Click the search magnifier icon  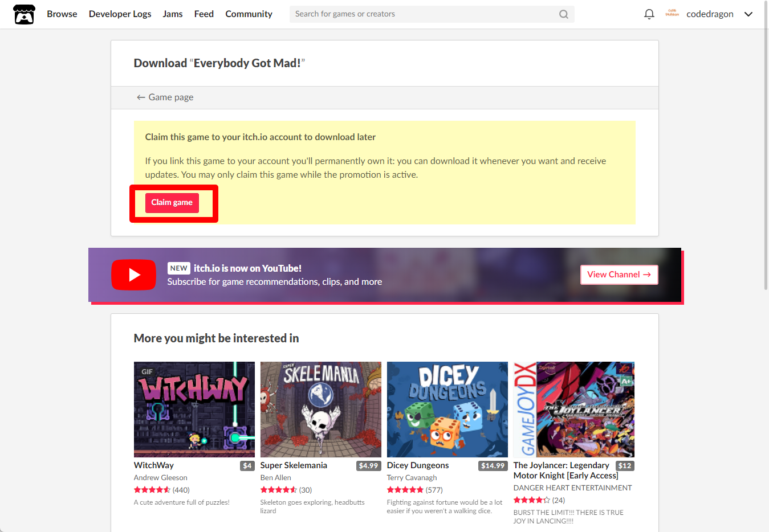point(563,14)
